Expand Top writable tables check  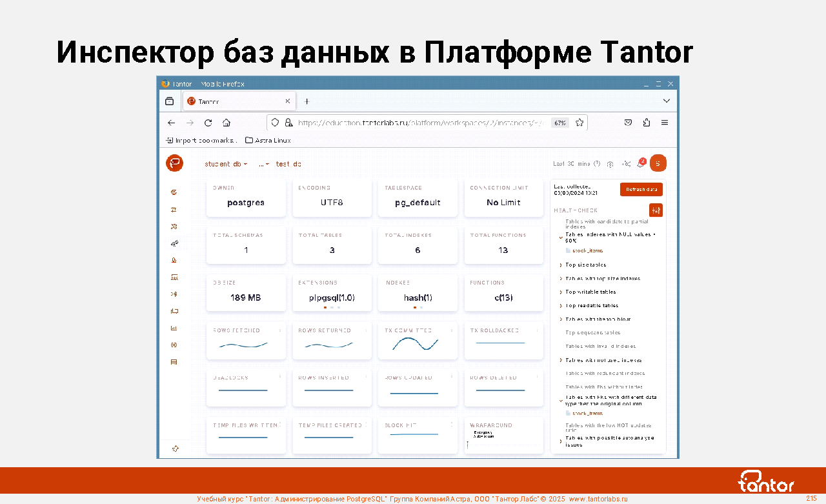[561, 292]
